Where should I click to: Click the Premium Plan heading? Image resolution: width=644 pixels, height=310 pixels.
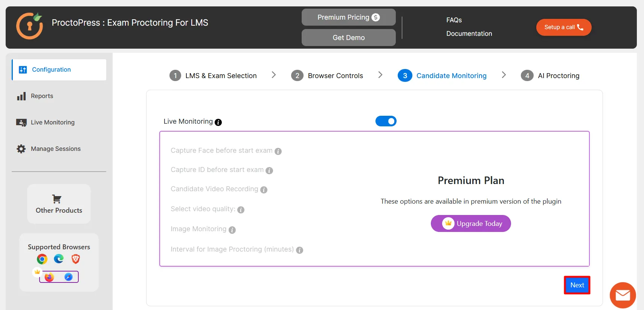click(x=471, y=181)
